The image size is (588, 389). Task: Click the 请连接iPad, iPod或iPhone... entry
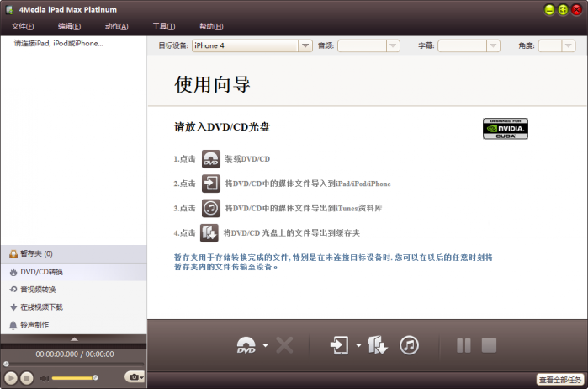pyautogui.click(x=59, y=44)
